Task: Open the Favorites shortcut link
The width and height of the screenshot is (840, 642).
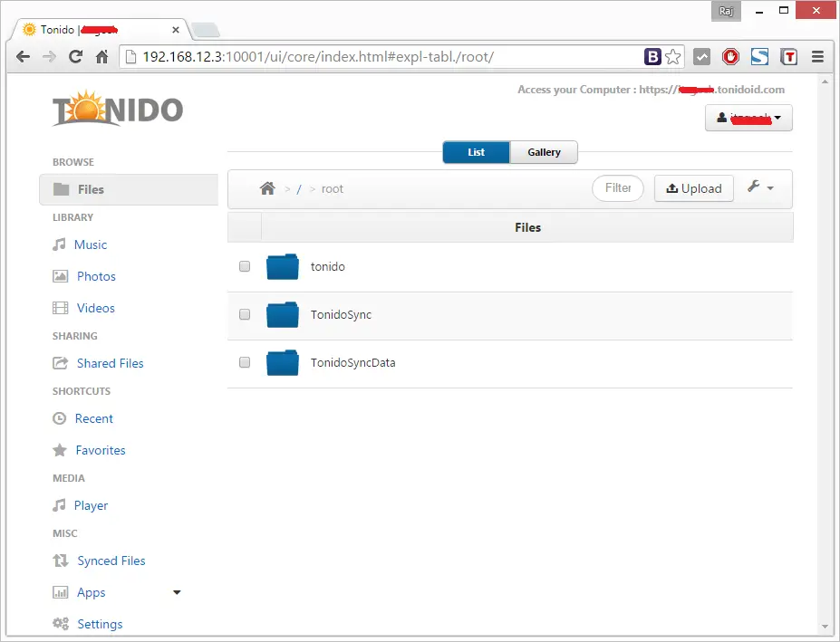Action: [x=101, y=450]
